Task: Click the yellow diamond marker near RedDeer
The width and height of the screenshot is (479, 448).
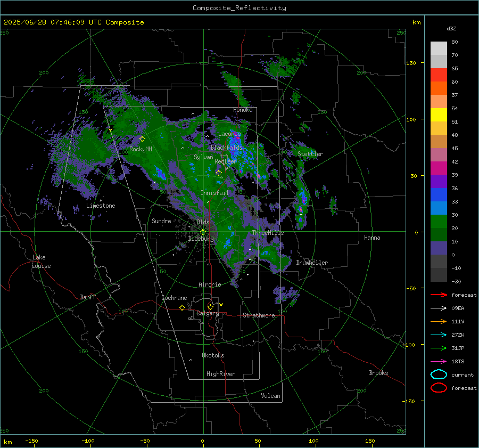Action: [219, 173]
